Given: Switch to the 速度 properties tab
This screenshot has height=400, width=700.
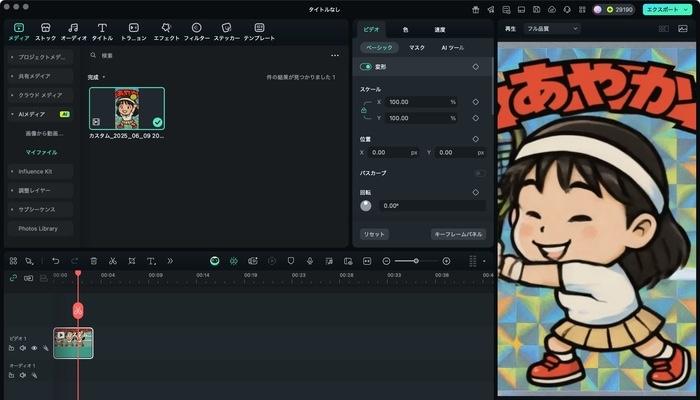Looking at the screenshot, I should (440, 29).
